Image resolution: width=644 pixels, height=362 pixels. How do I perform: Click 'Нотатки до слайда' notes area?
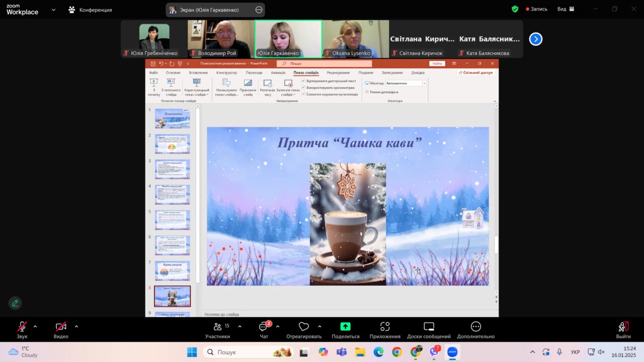point(222,314)
